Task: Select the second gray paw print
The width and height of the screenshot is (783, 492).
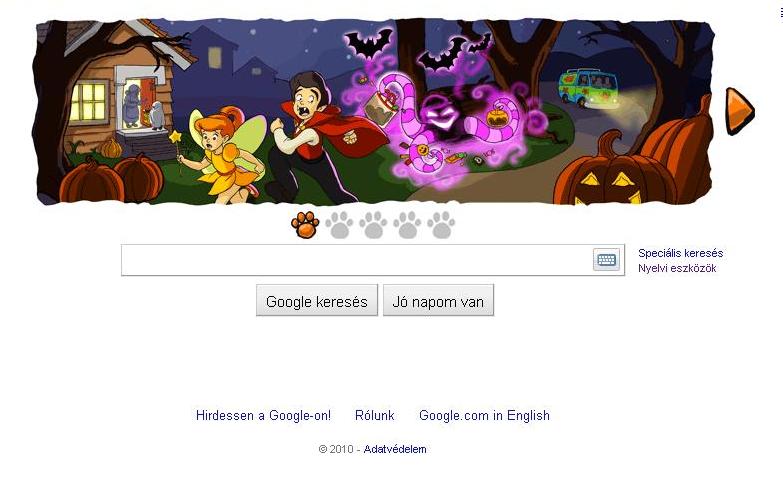Action: (x=339, y=225)
